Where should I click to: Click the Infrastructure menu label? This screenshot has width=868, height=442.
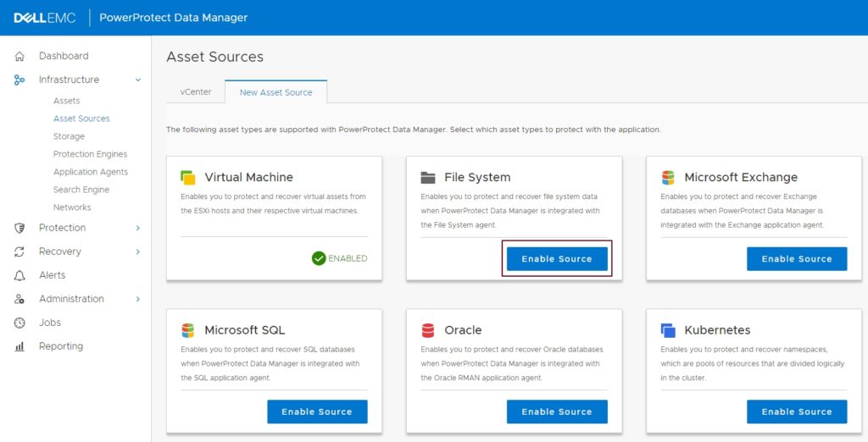[69, 80]
